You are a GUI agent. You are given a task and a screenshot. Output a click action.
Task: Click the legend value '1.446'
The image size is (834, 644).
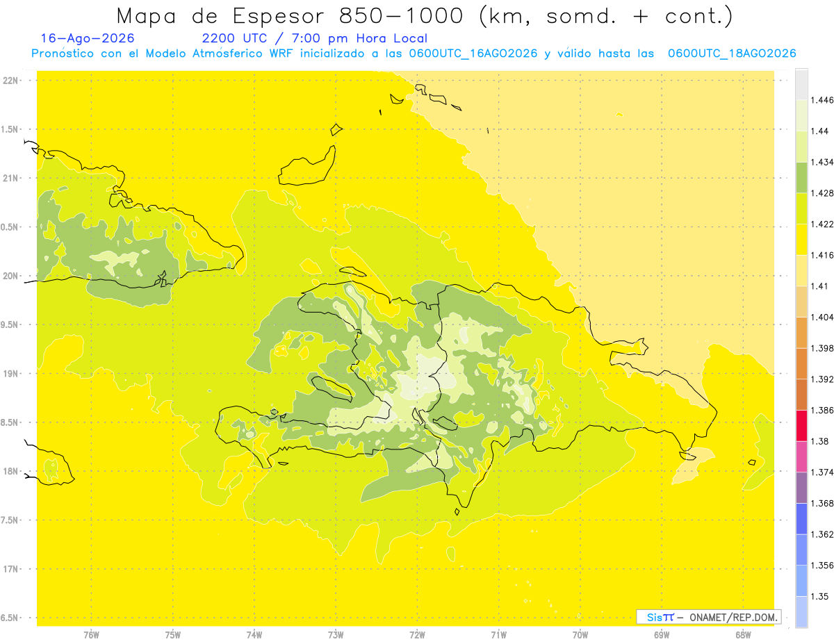(822, 100)
